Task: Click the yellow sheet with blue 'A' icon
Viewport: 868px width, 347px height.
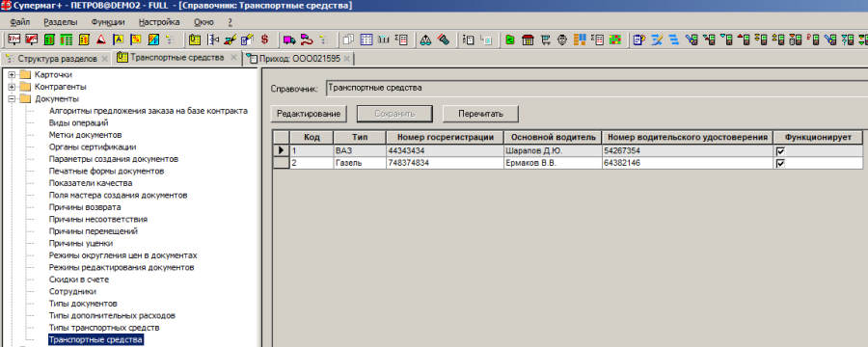Action: coord(119,40)
